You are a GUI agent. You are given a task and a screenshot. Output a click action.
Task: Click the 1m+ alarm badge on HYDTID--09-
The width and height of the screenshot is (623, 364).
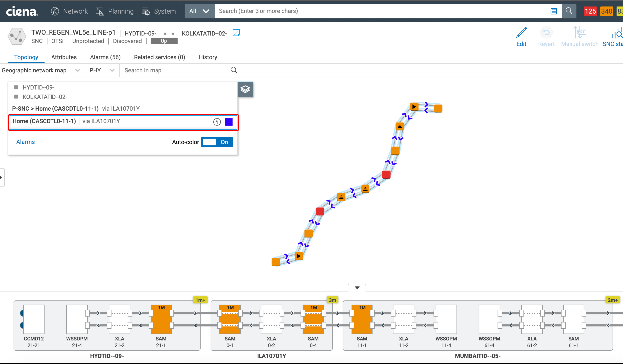pos(200,300)
